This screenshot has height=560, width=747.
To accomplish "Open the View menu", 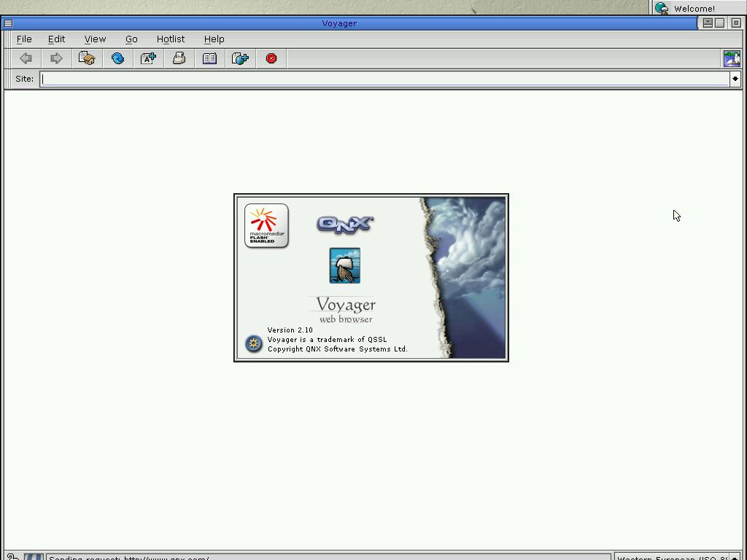I will coord(95,39).
